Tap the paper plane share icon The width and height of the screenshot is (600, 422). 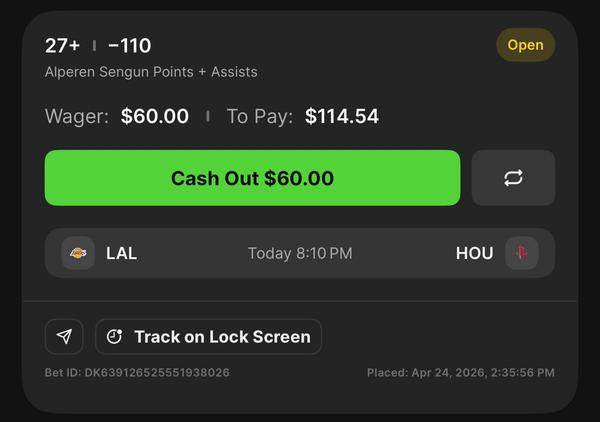[64, 337]
